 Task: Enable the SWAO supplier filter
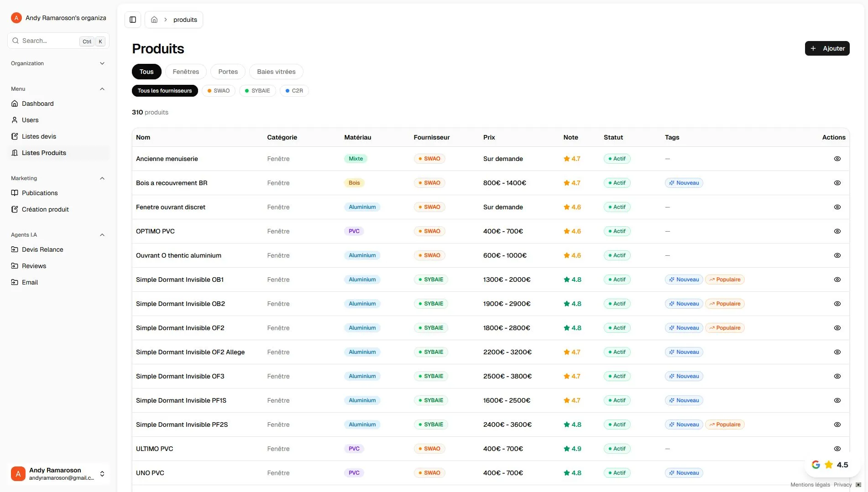coord(218,90)
